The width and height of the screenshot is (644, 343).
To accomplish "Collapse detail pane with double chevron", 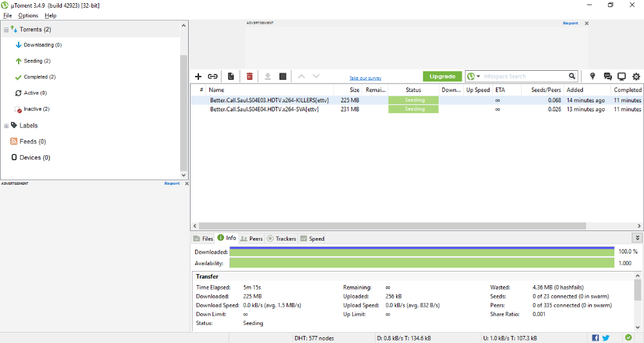I will coord(638,237).
